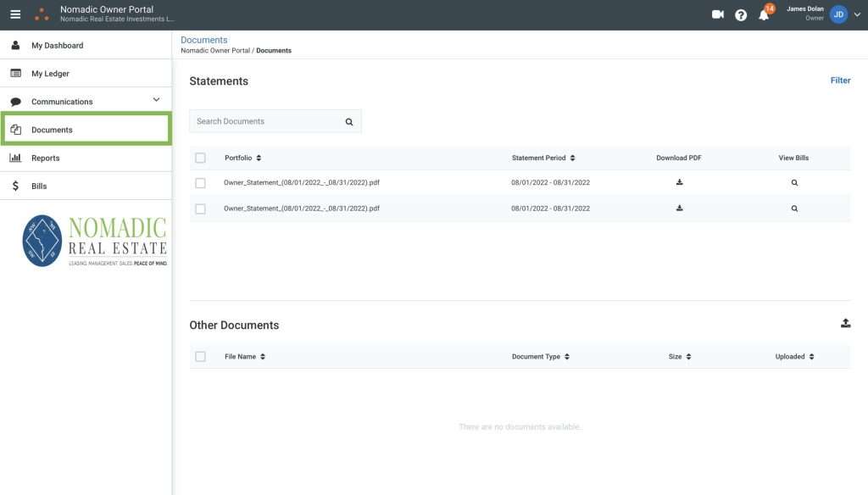Viewport: 868px width, 495px height.
Task: Open Reports from the sidebar
Action: tap(46, 159)
